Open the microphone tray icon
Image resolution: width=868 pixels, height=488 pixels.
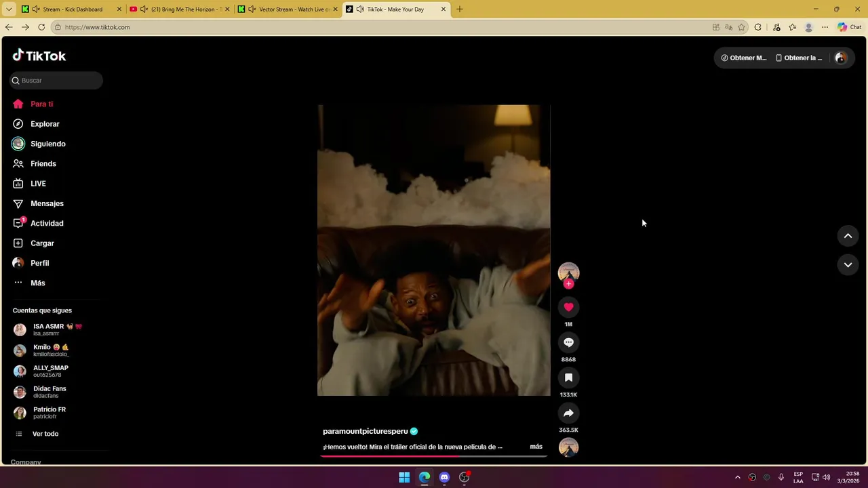coord(781,477)
